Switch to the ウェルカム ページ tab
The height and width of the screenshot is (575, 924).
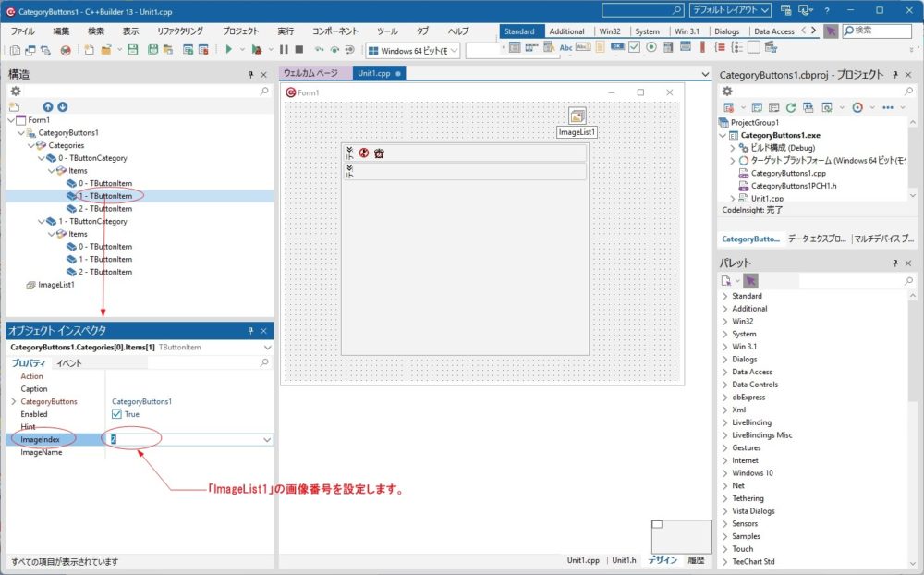click(310, 73)
